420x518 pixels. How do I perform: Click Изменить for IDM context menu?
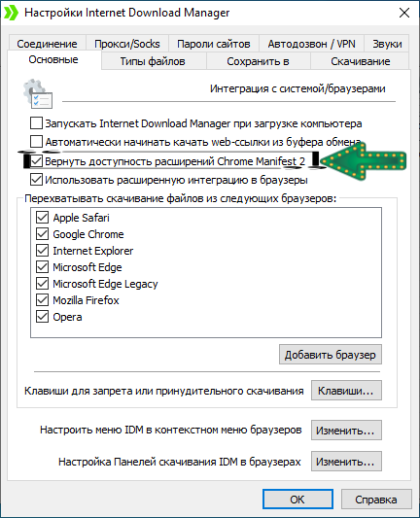(x=346, y=431)
